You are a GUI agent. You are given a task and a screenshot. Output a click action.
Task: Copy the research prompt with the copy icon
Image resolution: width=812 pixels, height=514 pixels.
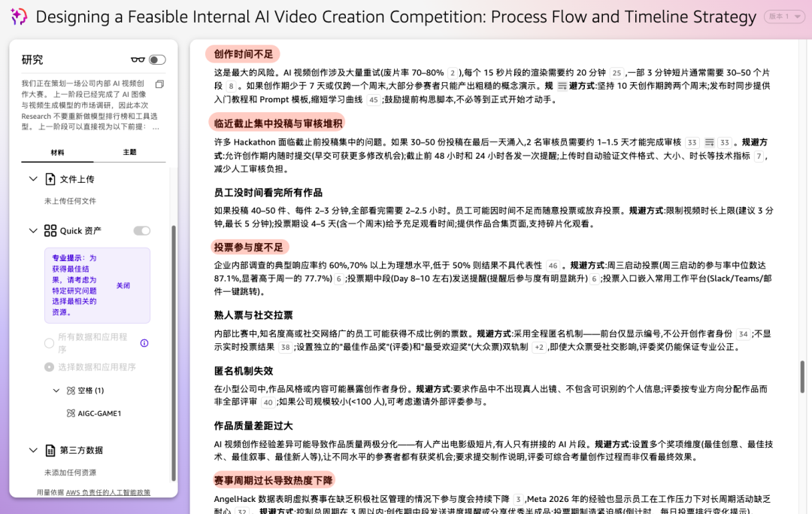tap(159, 84)
